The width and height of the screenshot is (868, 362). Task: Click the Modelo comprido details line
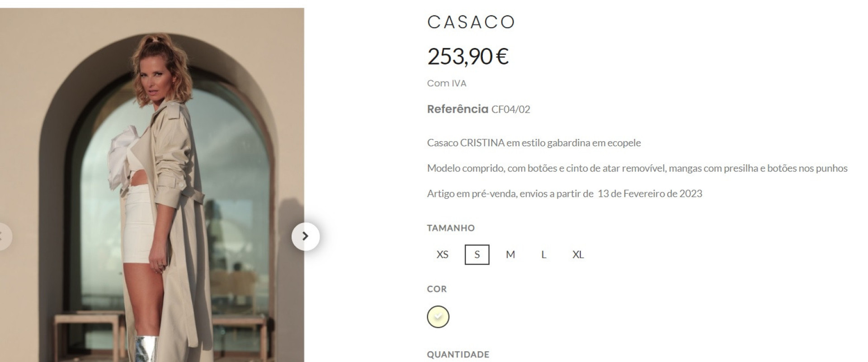pyautogui.click(x=637, y=168)
